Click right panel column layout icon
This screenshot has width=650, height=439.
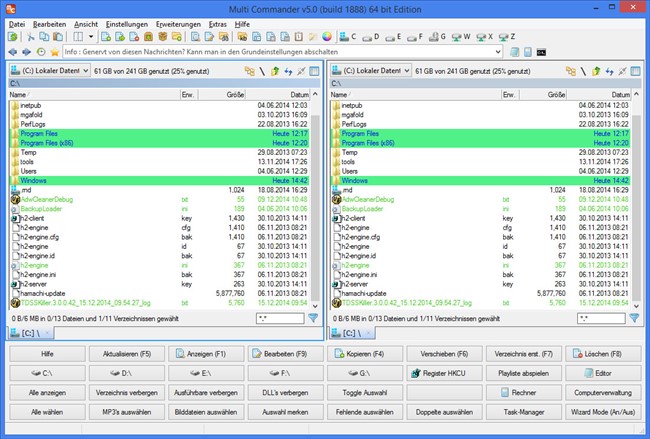[x=635, y=71]
